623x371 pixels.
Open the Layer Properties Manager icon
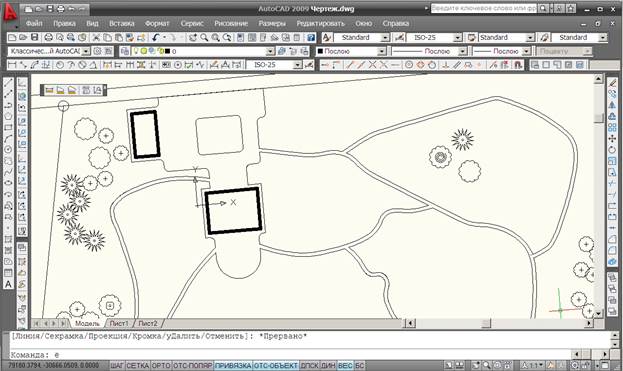(125, 51)
